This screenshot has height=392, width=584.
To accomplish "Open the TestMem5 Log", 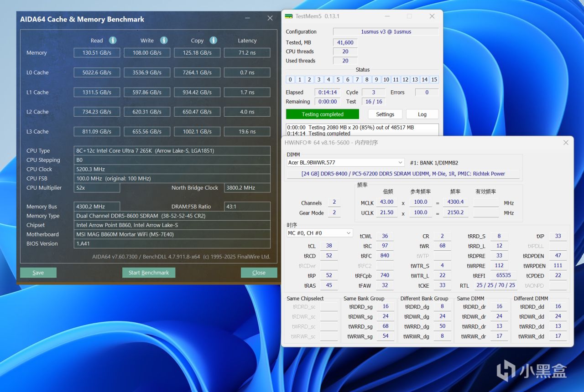I will tap(422, 114).
